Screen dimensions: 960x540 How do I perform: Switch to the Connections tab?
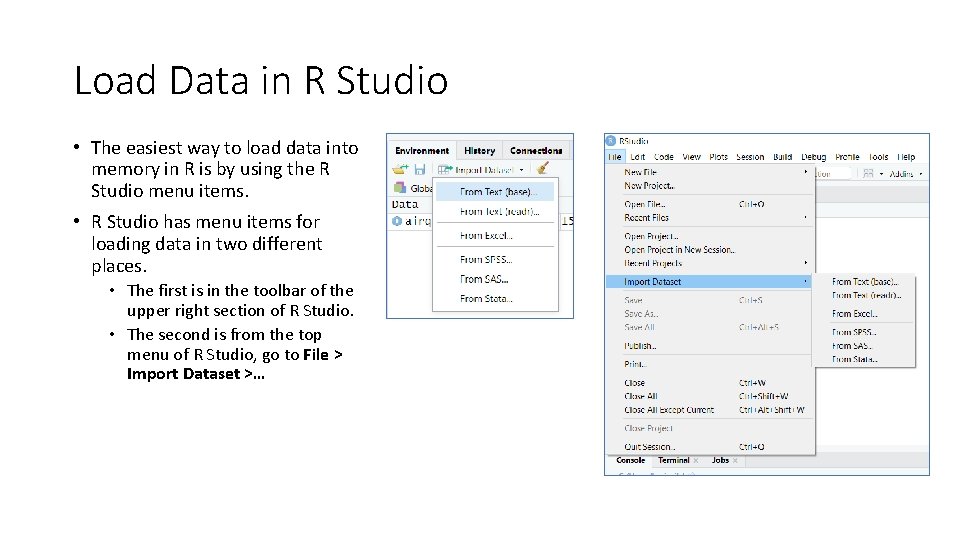click(536, 151)
